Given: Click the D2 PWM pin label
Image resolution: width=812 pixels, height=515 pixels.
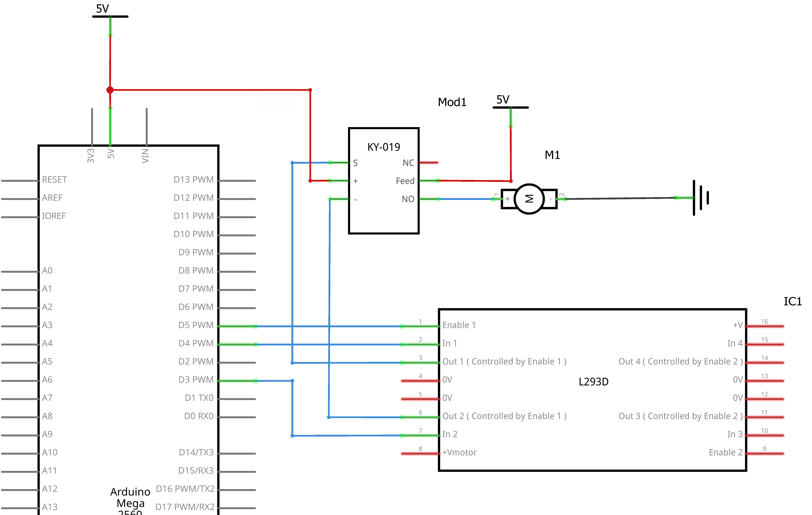Looking at the screenshot, I should (x=196, y=362).
